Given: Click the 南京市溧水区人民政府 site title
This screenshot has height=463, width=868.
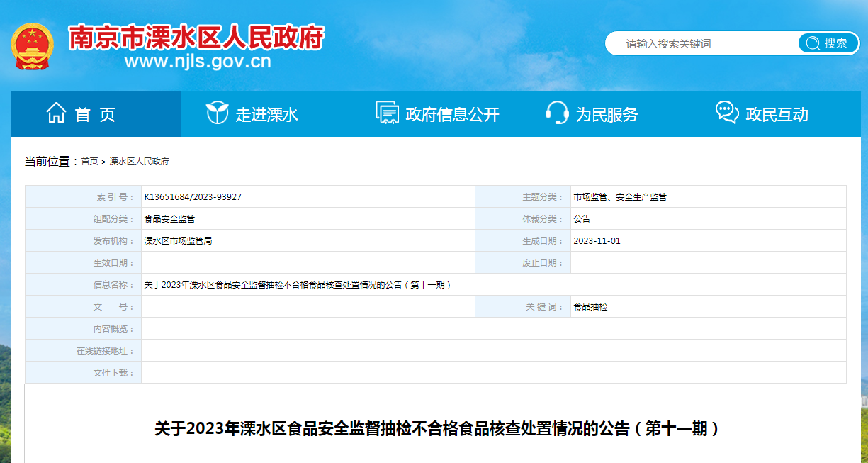Looking at the screenshot, I should coord(196,37).
